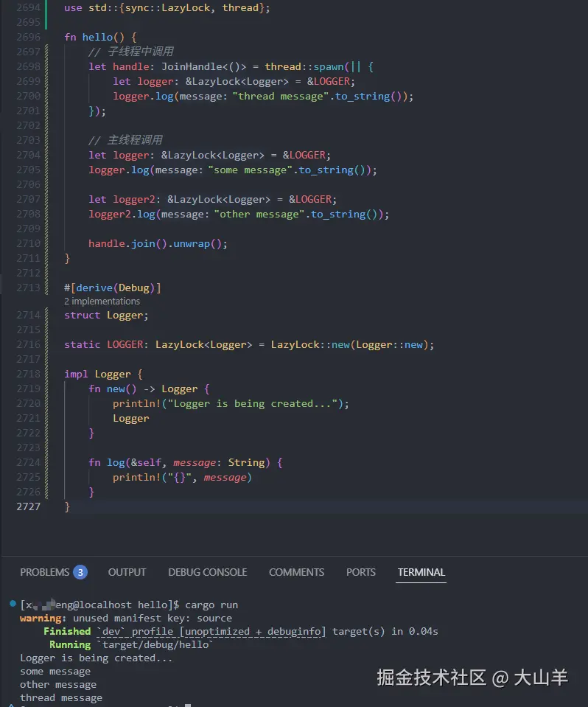Click the 'static LOGGER' declaration name
588x707 pixels.
(125, 344)
